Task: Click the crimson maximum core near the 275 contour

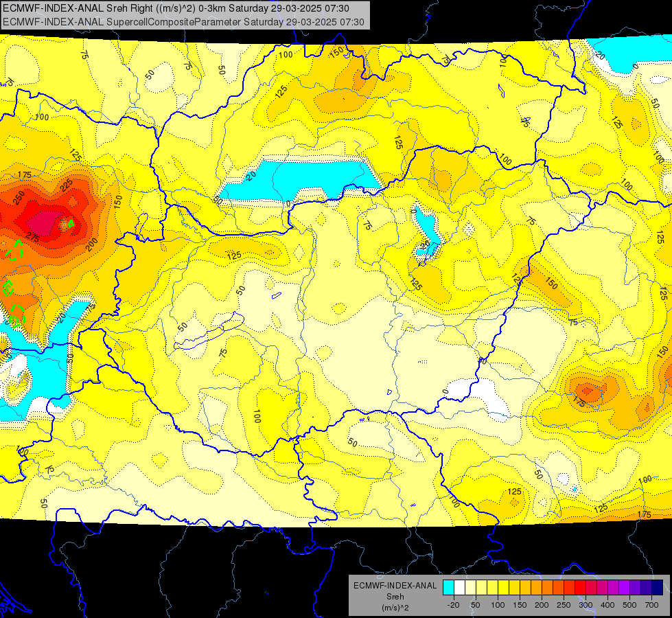Action: 42,222
